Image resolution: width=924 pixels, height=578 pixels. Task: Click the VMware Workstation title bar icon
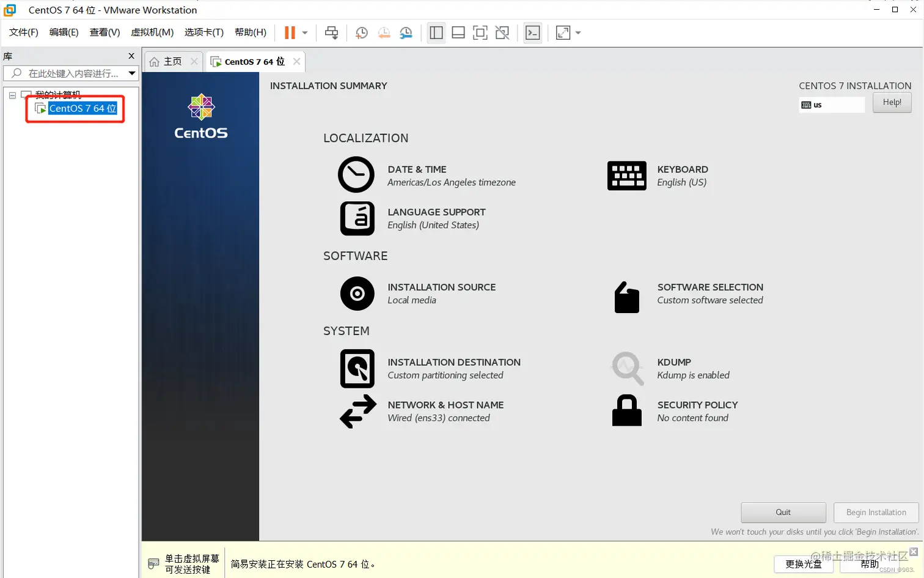point(10,10)
